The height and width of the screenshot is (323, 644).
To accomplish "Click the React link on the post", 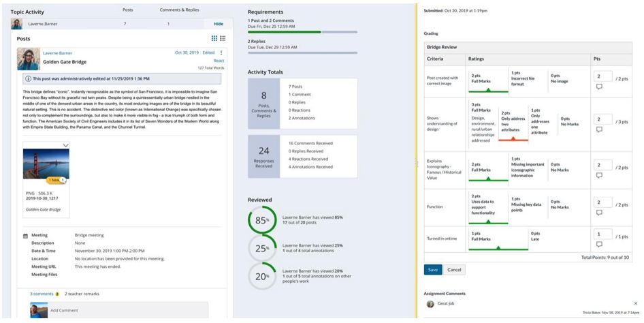I will [x=219, y=61].
